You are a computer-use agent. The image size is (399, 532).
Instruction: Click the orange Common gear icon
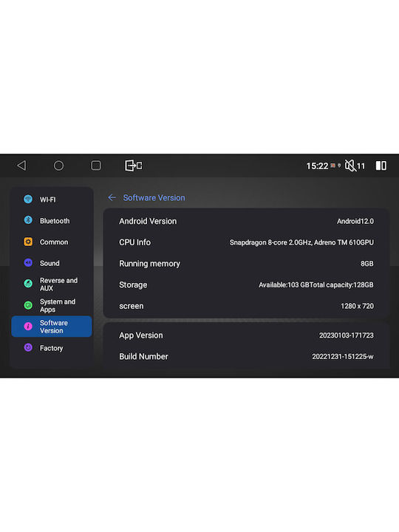28,242
